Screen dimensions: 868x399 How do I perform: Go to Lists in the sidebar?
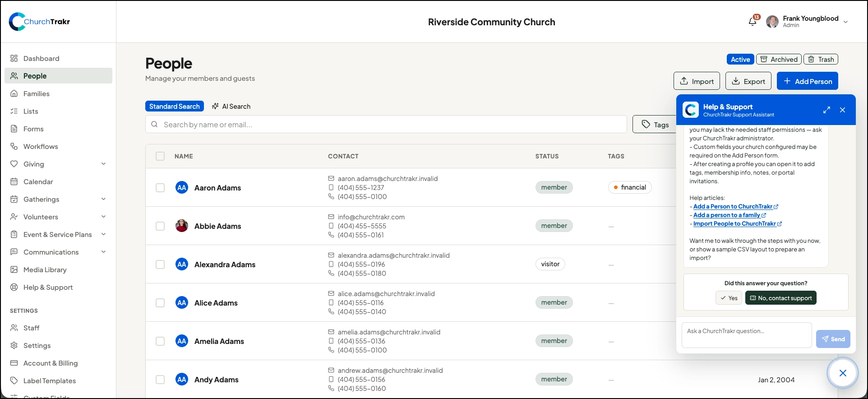tap(58, 111)
